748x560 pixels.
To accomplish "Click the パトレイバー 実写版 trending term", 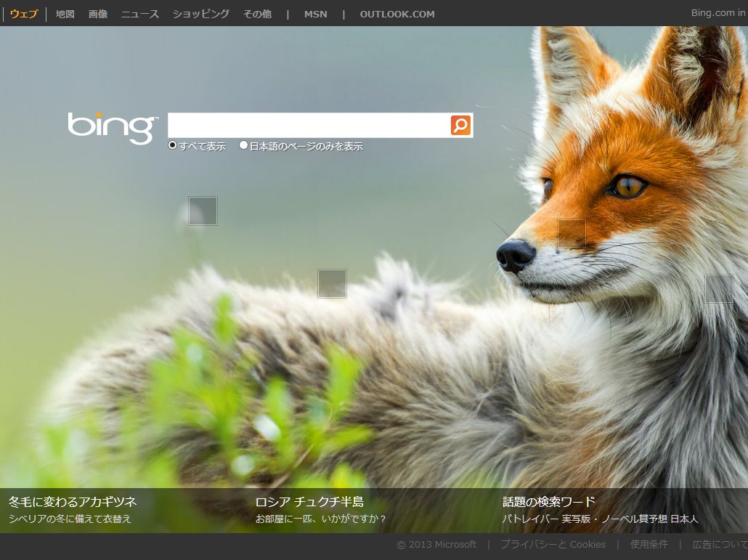I will pyautogui.click(x=545, y=519).
